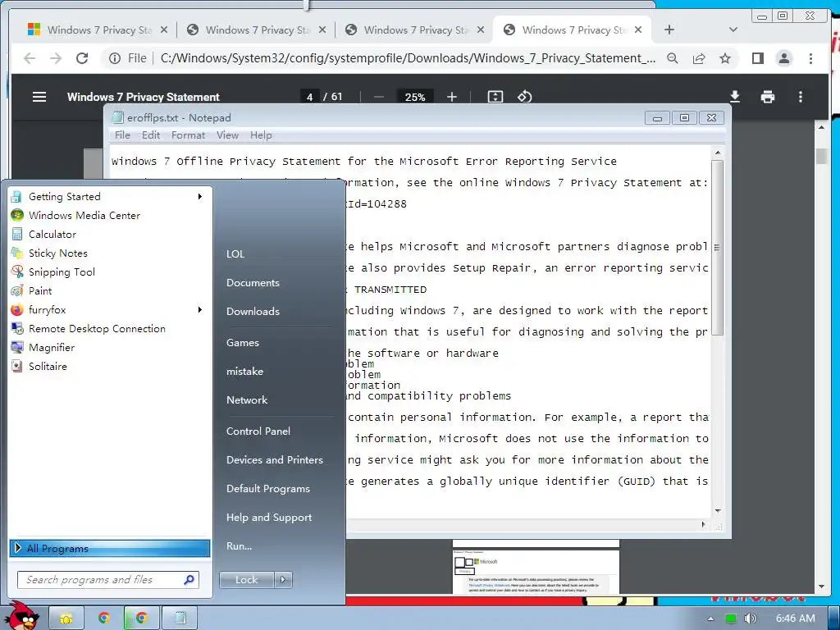Click the browser zoom magnifier icon
840x630 pixels.
coord(673,58)
